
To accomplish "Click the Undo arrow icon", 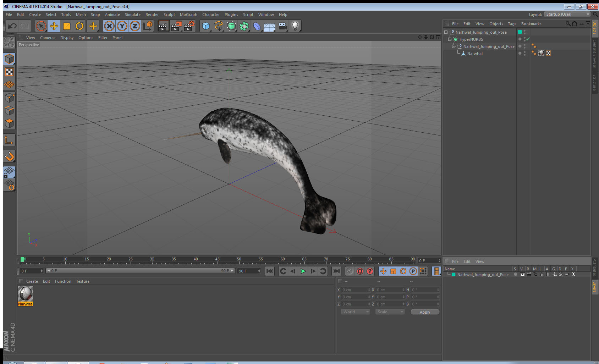I will tap(12, 26).
